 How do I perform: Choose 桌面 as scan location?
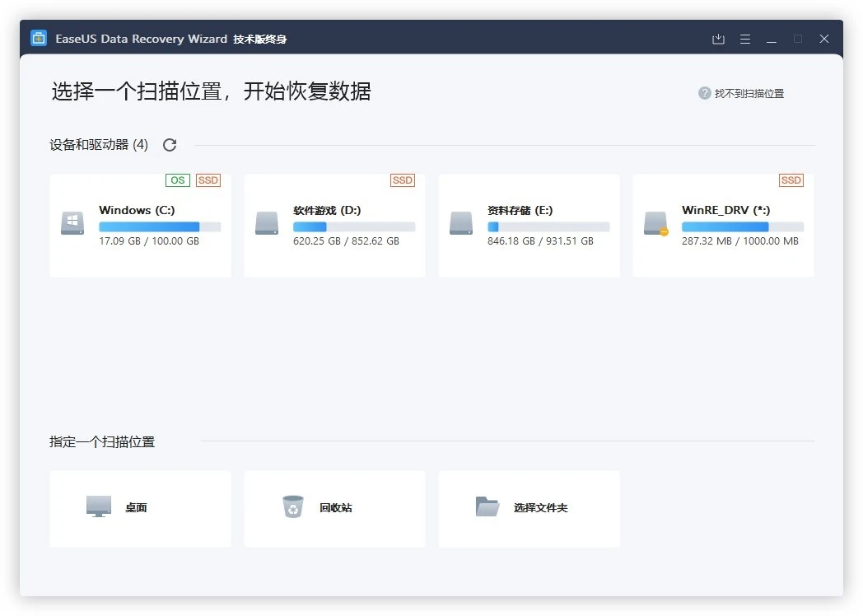pos(140,509)
